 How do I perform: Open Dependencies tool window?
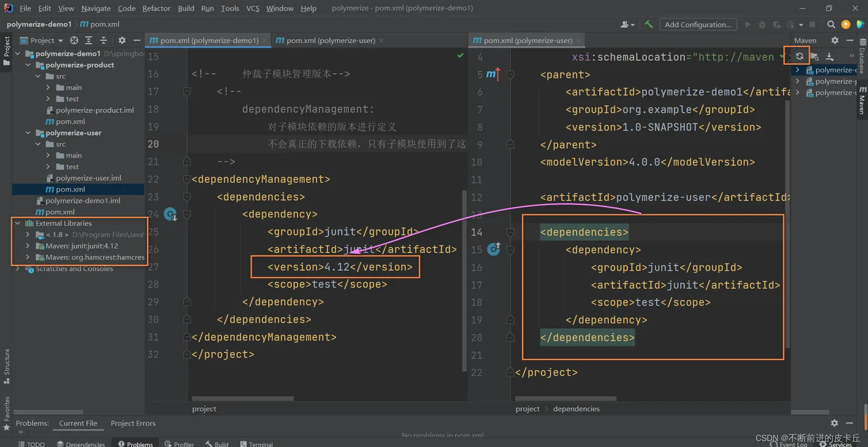coord(81,444)
